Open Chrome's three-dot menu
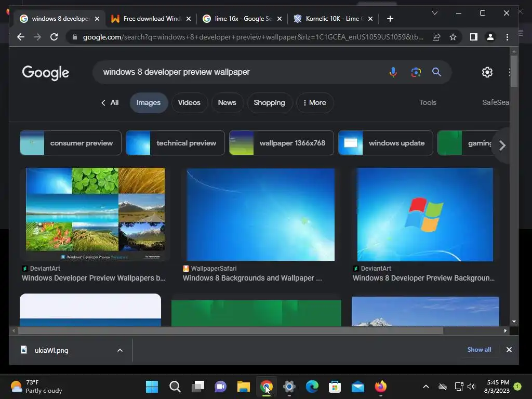 [507, 37]
